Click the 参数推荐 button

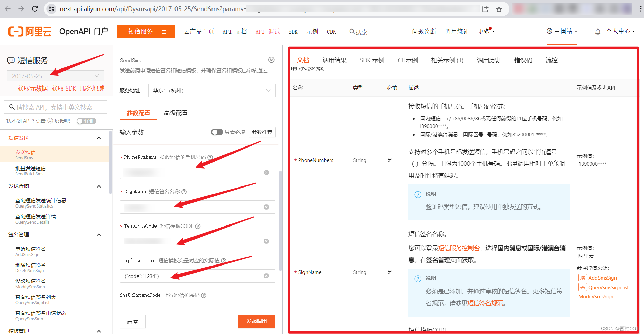coord(262,132)
